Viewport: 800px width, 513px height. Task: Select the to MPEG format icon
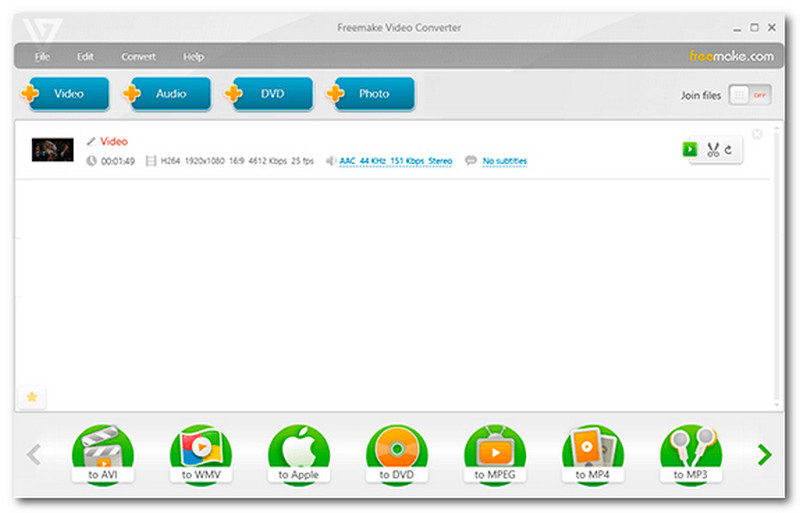495,454
